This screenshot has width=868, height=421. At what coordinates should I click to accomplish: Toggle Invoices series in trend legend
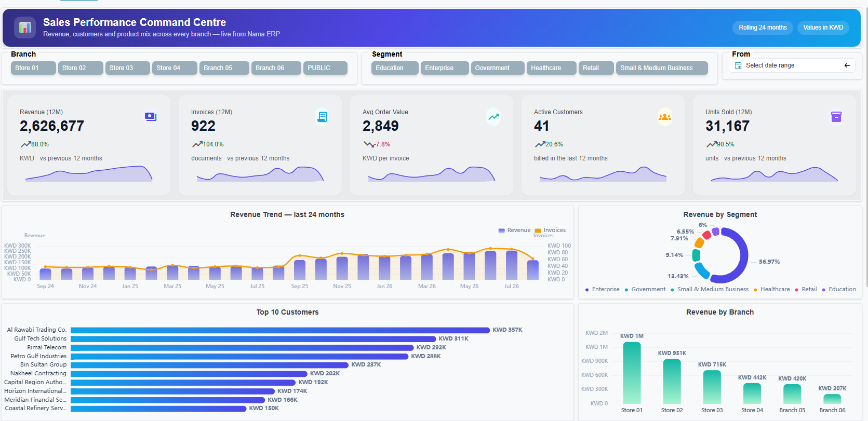(550, 230)
